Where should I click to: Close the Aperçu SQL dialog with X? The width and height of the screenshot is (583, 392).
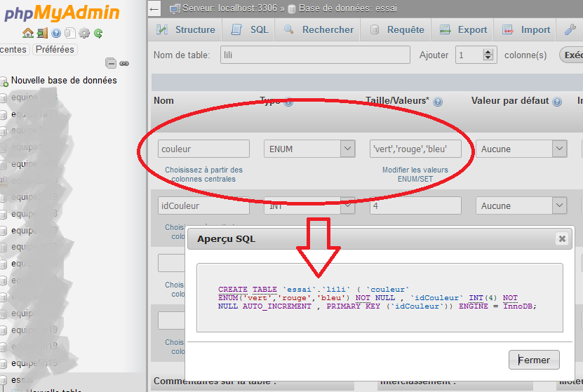[x=561, y=238]
